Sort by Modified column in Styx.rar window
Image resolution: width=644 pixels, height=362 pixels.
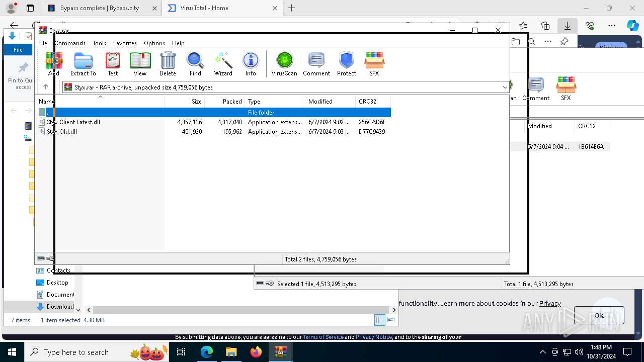pyautogui.click(x=331, y=101)
